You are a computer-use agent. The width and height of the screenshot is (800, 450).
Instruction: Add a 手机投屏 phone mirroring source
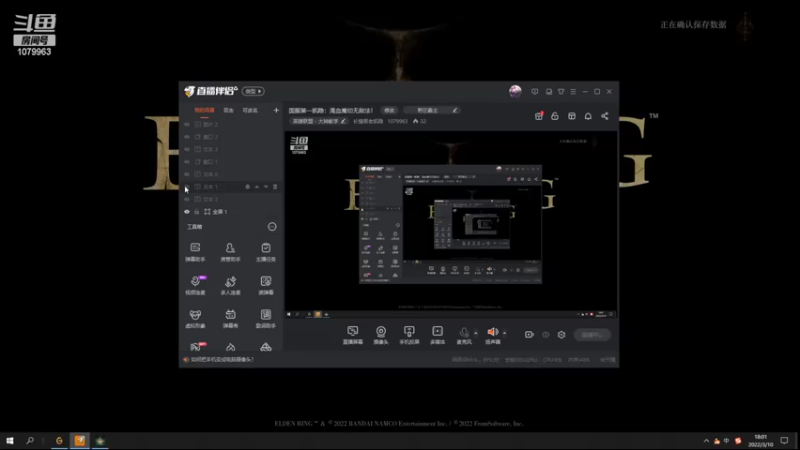click(409, 335)
